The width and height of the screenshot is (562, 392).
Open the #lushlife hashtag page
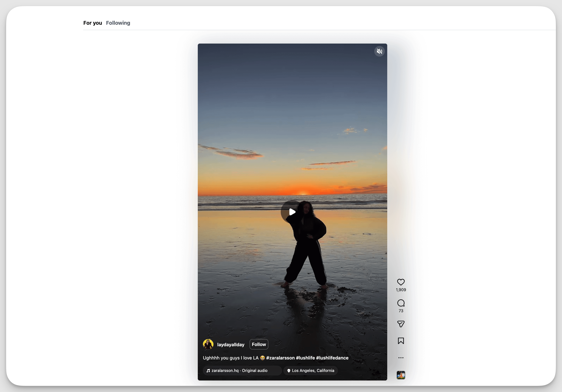[x=305, y=358]
